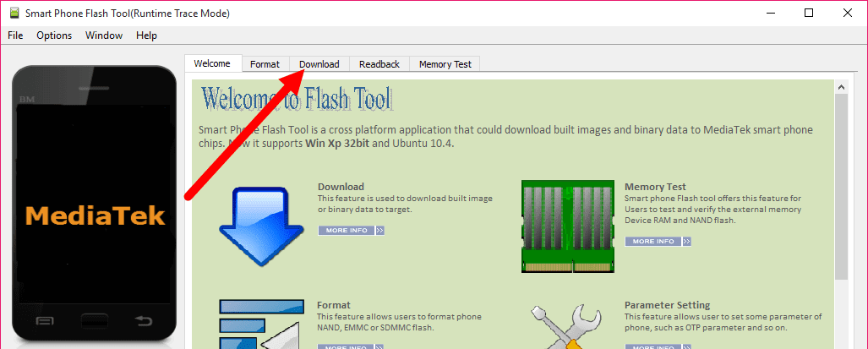The image size is (868, 349).
Task: Close the Smart Phone Flash Tool window
Action: 847,14
